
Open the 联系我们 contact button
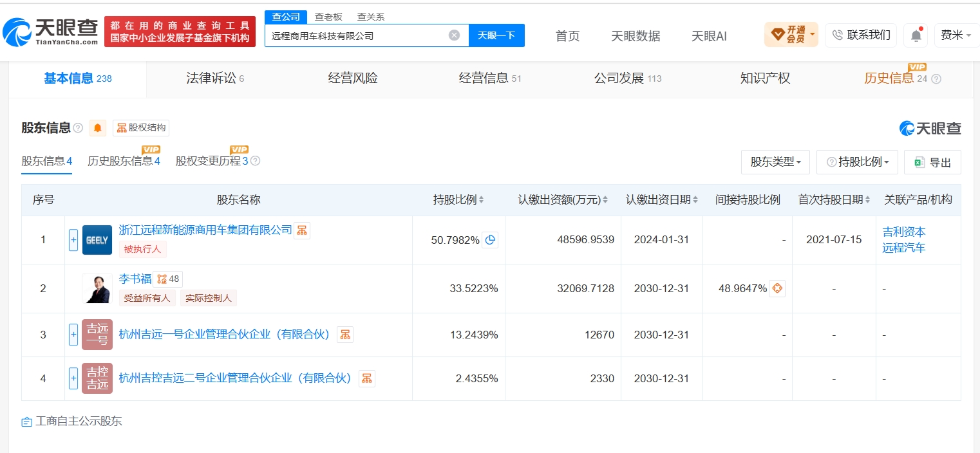pyautogui.click(x=861, y=35)
